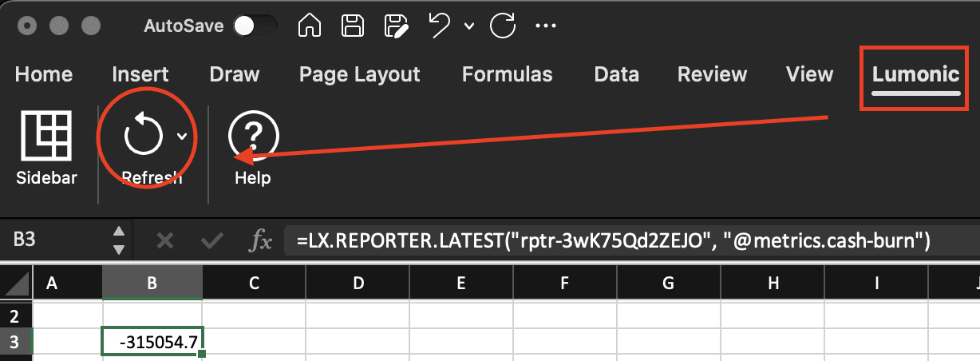Toggle the AutoSave switch
Screen dimensions: 980x361
point(255,26)
